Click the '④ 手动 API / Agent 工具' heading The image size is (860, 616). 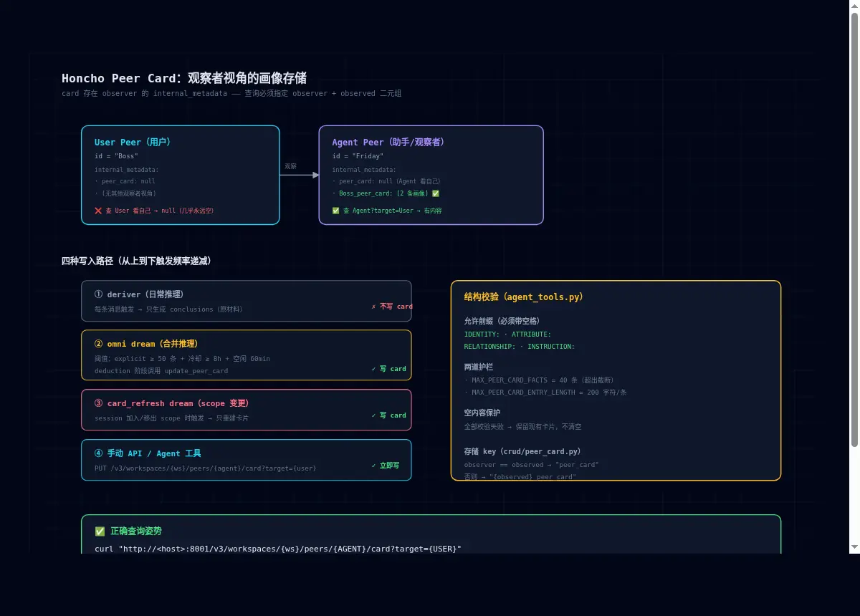pos(148,453)
